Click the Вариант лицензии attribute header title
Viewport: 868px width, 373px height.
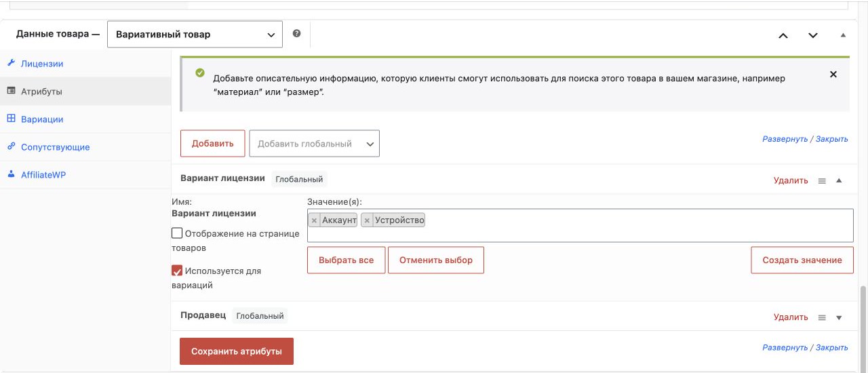point(222,178)
